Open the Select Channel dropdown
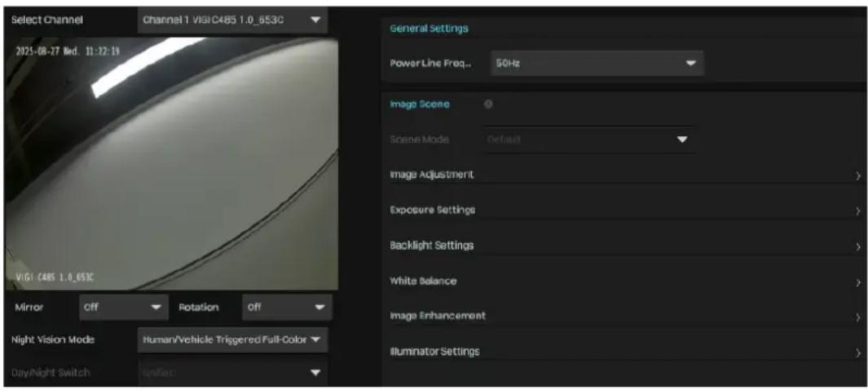The width and height of the screenshot is (868, 390). click(x=232, y=20)
